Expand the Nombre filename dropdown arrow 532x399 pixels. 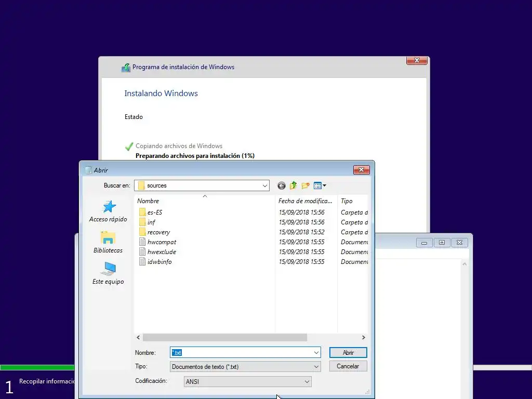316,353
